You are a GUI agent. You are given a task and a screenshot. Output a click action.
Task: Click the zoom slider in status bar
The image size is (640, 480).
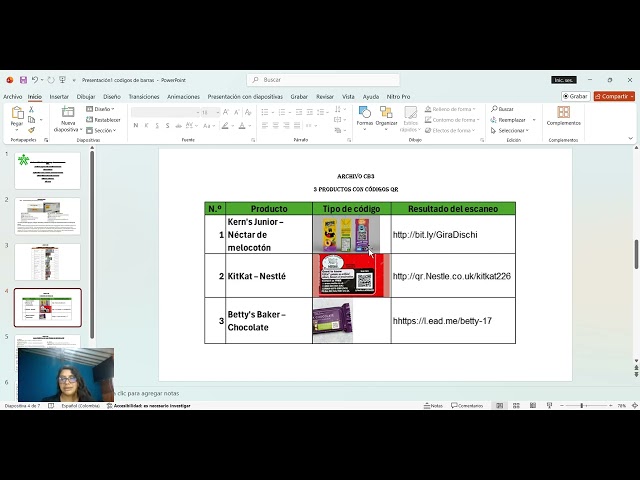586,405
